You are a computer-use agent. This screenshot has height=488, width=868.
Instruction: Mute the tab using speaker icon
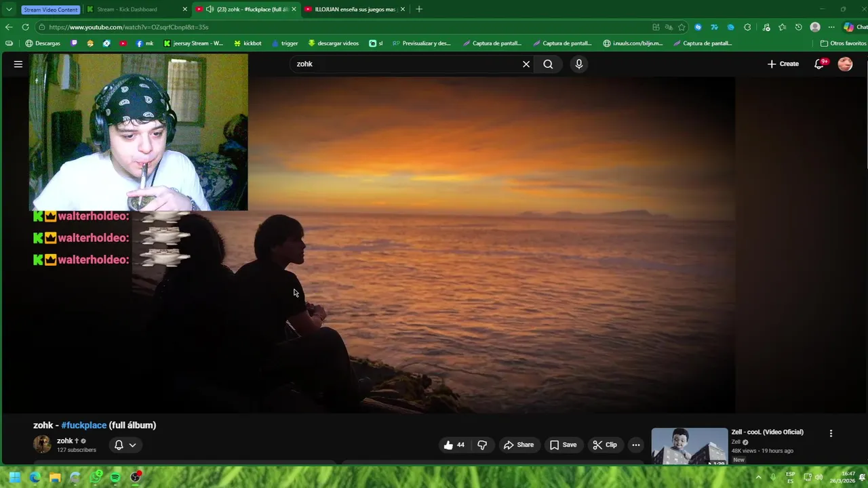pos(210,9)
